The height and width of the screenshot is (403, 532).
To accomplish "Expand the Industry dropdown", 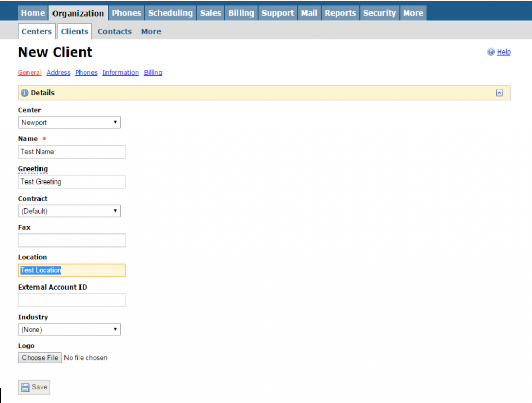I will (69, 329).
